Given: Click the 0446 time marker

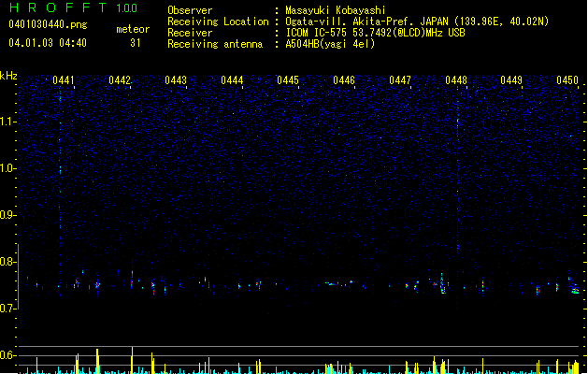Looking at the screenshot, I should click(344, 80).
